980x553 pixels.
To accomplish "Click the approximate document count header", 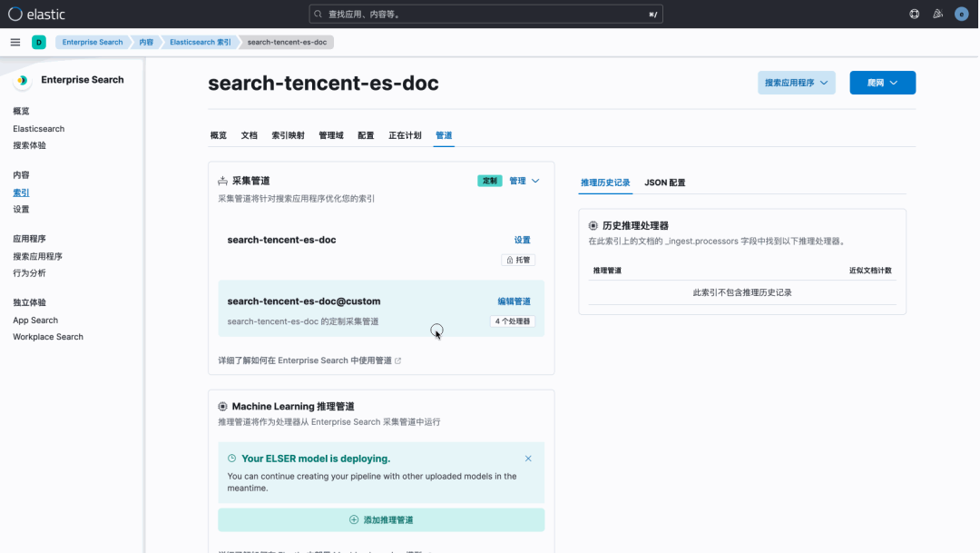I will tap(870, 271).
